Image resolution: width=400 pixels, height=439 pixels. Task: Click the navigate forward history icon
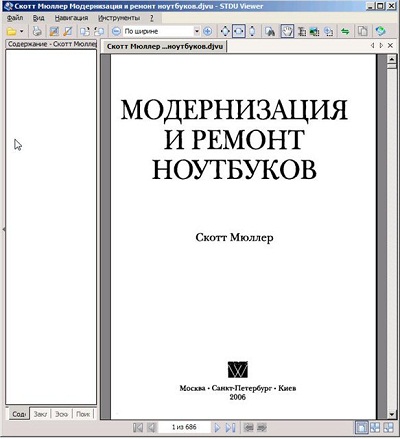(262, 428)
